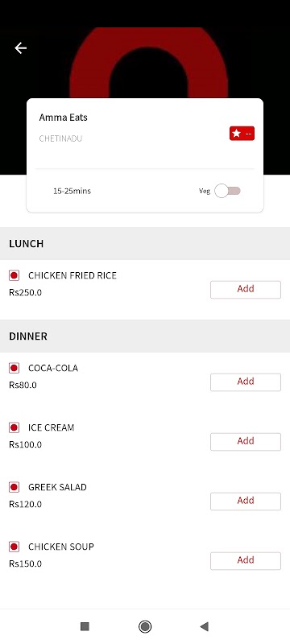The width and height of the screenshot is (290, 644).
Task: Add Chicken Soup to cart
Action: point(246,561)
